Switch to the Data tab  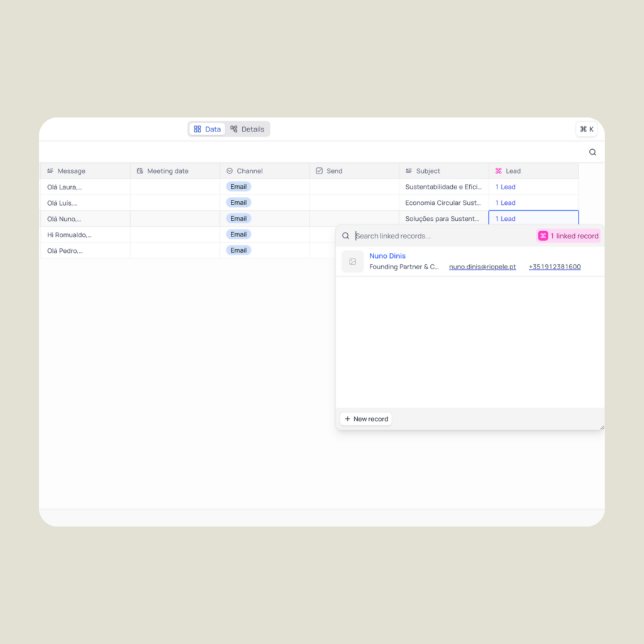tap(207, 129)
